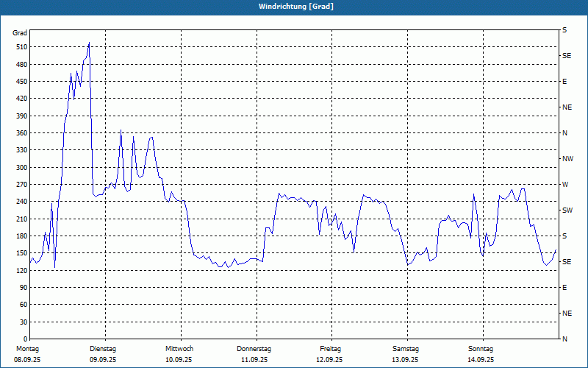This screenshot has width=588, height=368.
Task: Select the Freitag day label
Action: (330, 348)
